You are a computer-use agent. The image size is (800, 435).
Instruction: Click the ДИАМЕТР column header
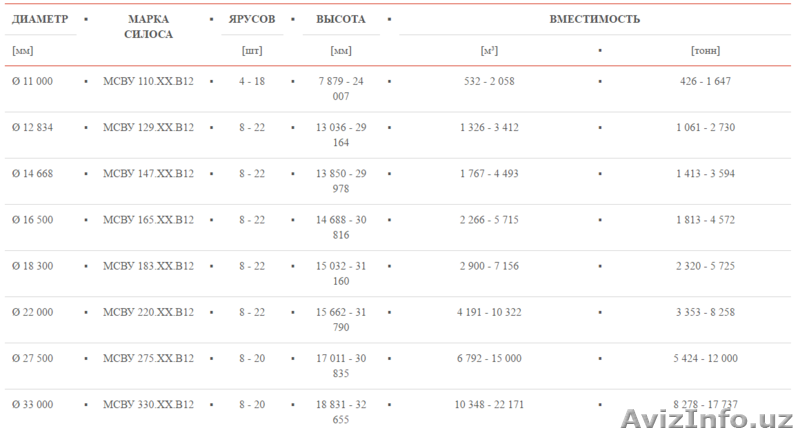tap(39, 19)
